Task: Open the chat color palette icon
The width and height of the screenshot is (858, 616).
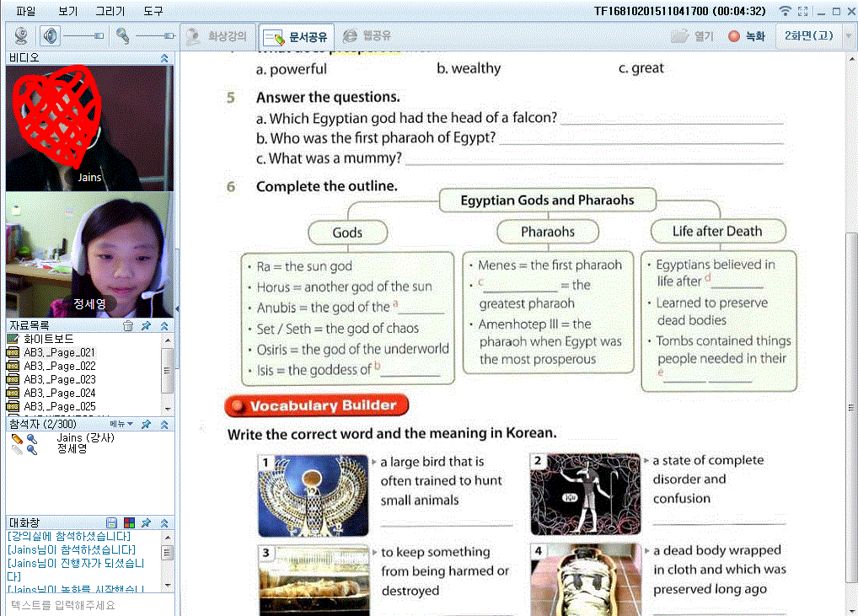Action: coord(129,523)
